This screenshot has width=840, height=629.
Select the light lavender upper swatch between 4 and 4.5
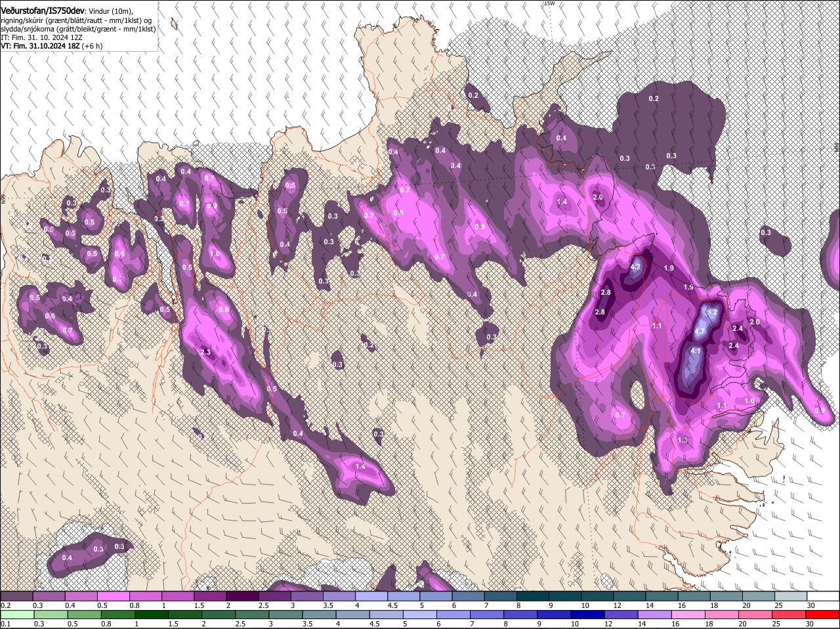(x=371, y=596)
